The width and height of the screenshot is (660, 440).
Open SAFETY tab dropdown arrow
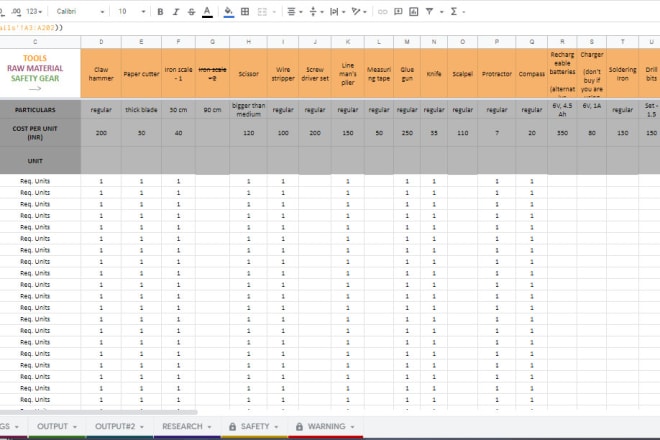coord(276,427)
